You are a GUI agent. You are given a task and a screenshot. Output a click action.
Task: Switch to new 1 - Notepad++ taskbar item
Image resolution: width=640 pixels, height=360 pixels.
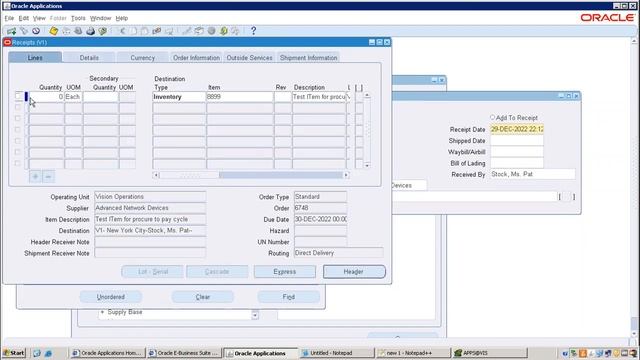click(413, 353)
